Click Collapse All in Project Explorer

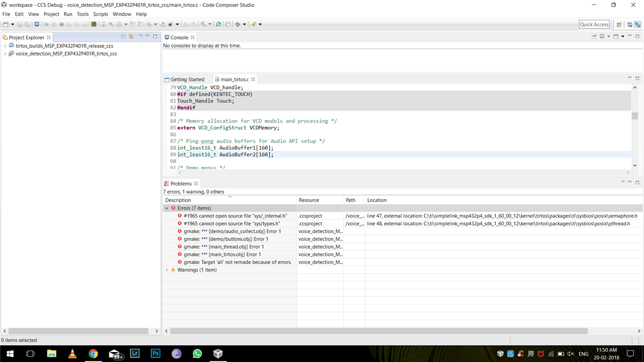tap(123, 37)
